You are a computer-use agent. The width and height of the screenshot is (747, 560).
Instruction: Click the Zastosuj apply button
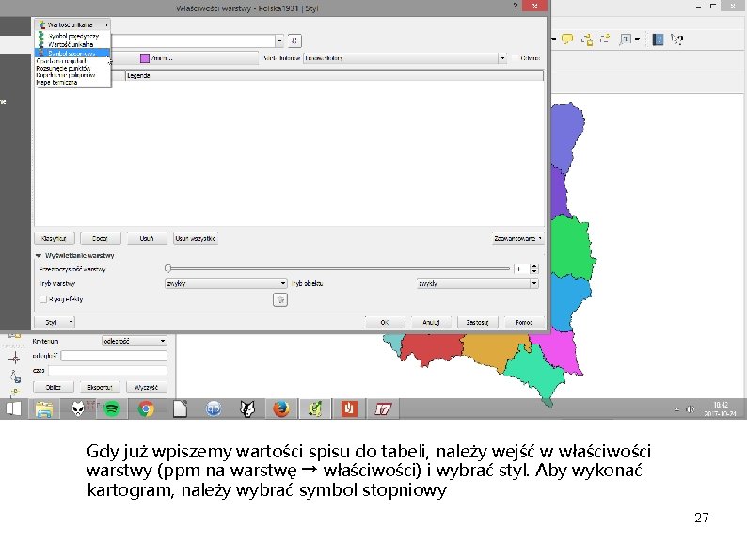point(477,322)
